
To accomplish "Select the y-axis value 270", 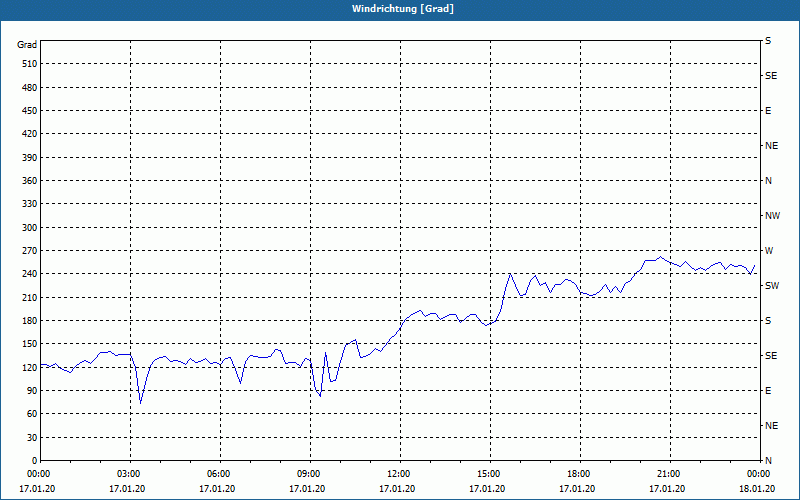I will pyautogui.click(x=30, y=251).
